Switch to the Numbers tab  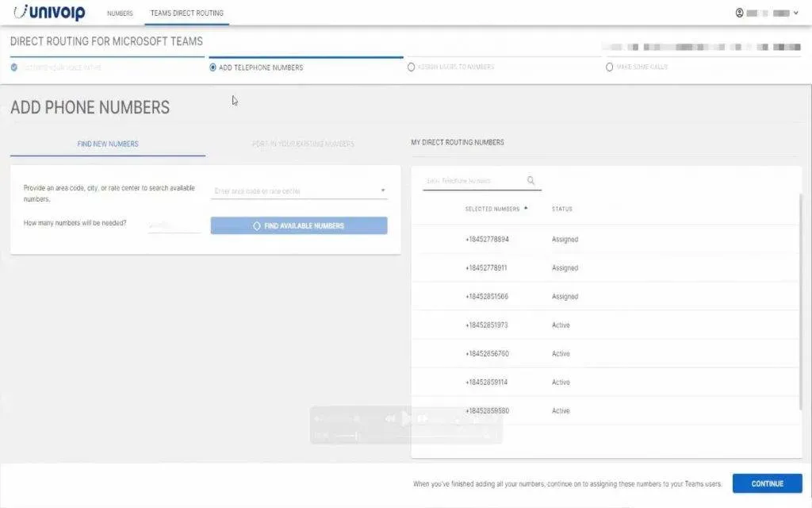pyautogui.click(x=121, y=13)
